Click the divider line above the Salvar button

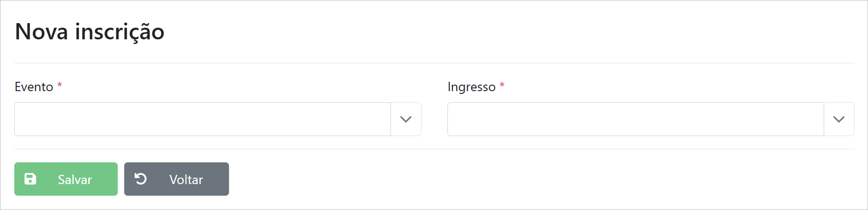tap(434, 149)
